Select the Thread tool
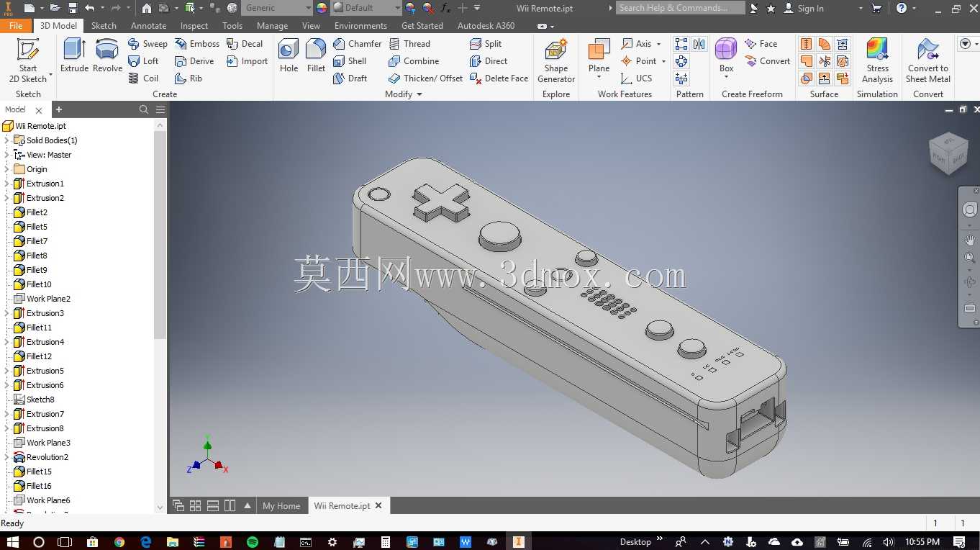The width and height of the screenshot is (980, 550). pos(409,44)
